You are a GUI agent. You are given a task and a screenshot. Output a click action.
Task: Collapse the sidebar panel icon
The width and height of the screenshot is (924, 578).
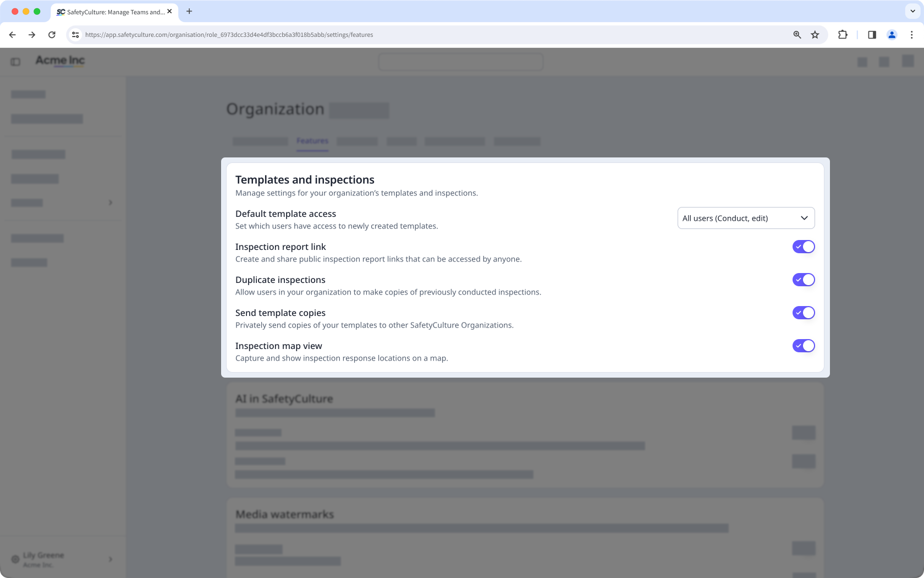(x=15, y=62)
